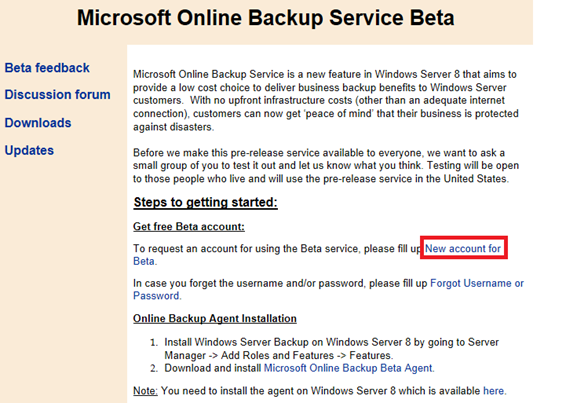Click the underlined 'Note:' label
Viewport: 566px width, 403px height.
point(145,391)
